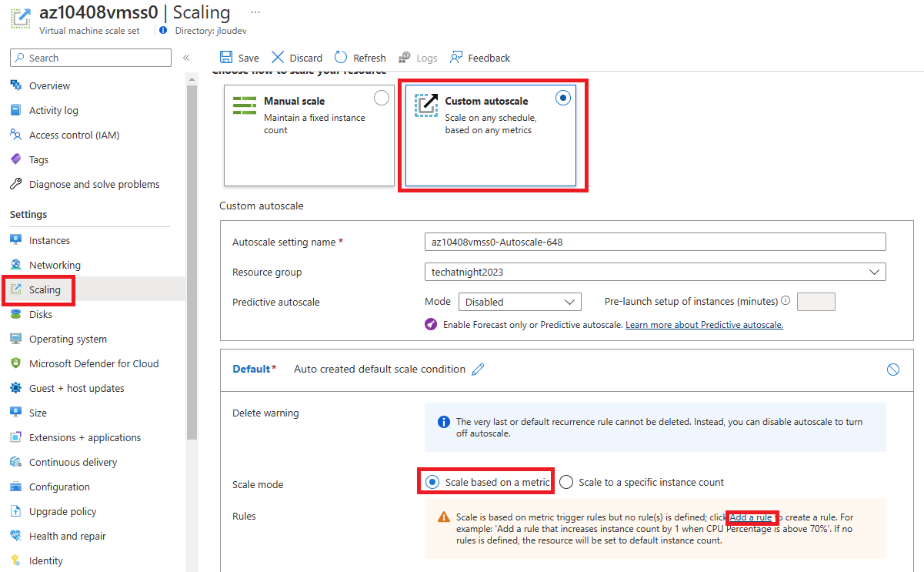Click the Discard X icon
924x572 pixels.
coord(278,58)
